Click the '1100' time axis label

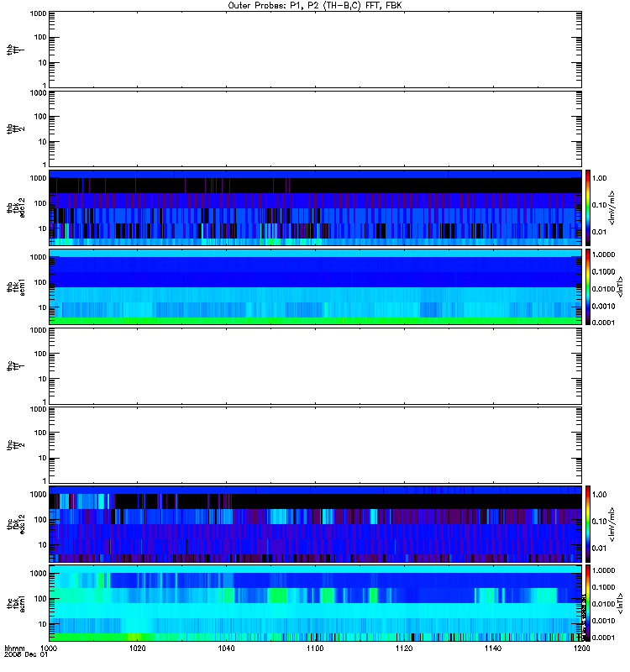point(315,648)
